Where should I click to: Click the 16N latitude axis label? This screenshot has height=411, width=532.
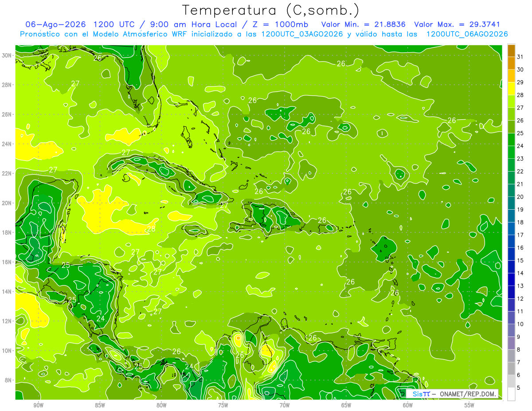pos(8,262)
